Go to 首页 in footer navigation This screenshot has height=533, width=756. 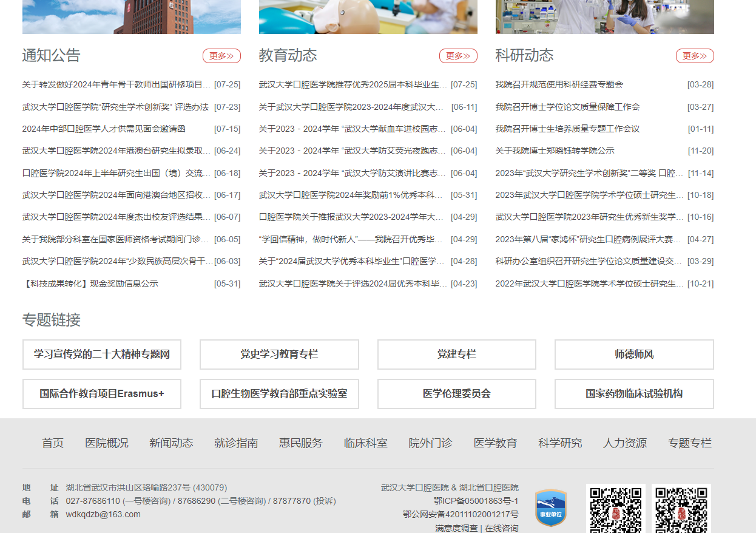[x=53, y=443]
